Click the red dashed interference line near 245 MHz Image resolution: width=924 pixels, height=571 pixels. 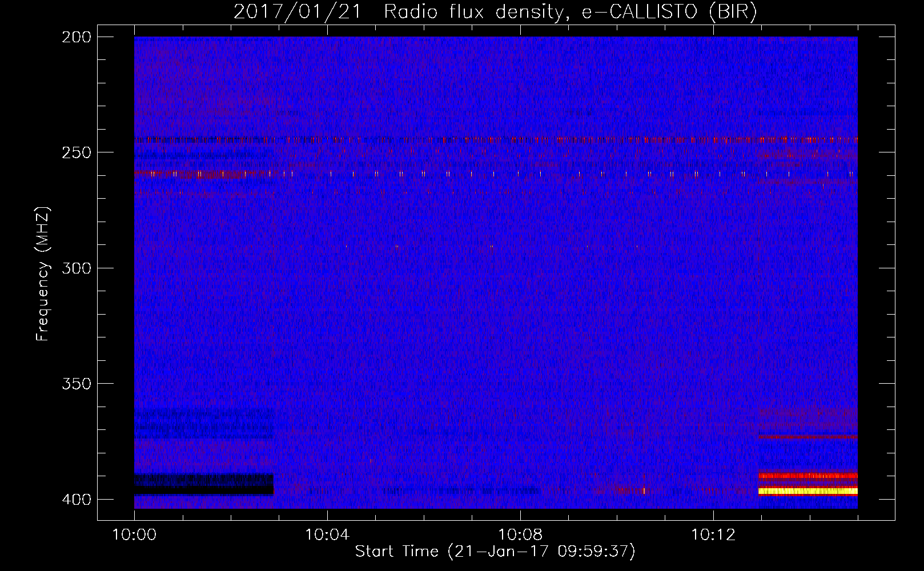tap(496, 139)
